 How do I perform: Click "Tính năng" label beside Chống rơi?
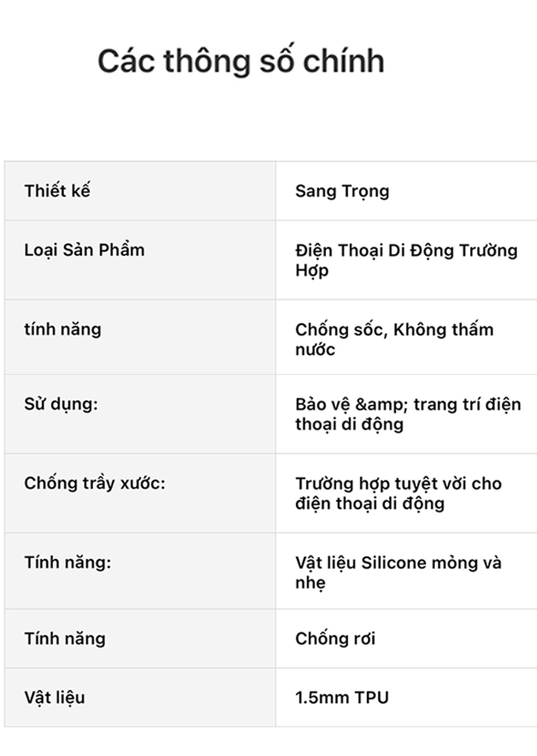65,638
